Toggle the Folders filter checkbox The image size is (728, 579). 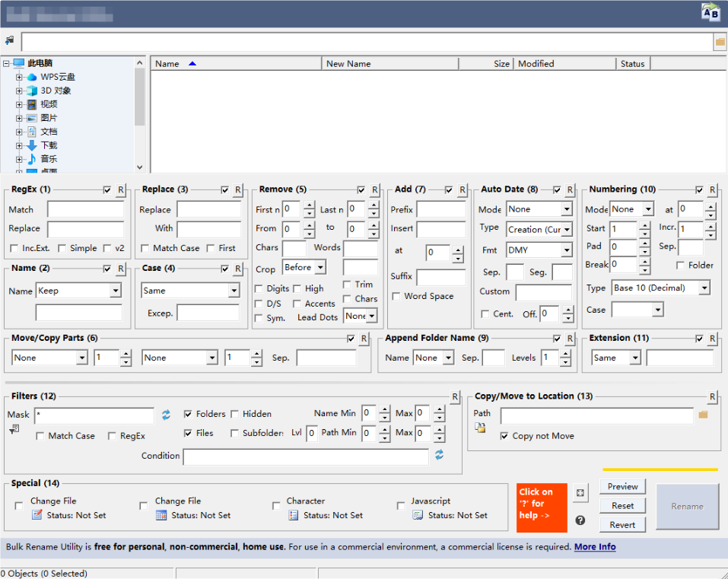[188, 414]
